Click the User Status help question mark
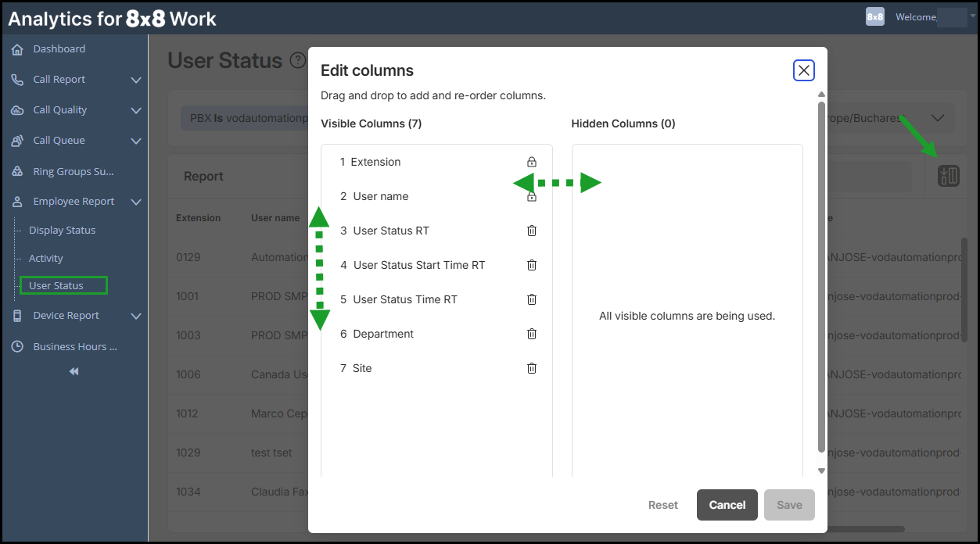980x544 pixels. [x=297, y=60]
